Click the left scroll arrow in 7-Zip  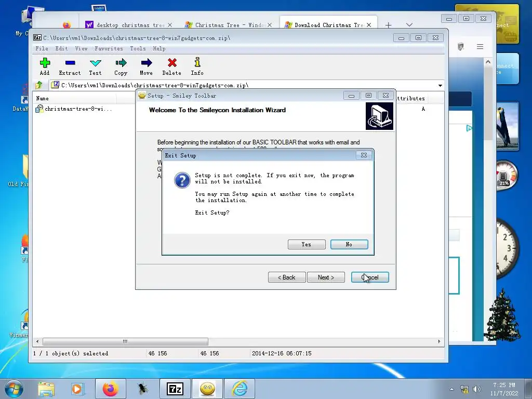37,341
